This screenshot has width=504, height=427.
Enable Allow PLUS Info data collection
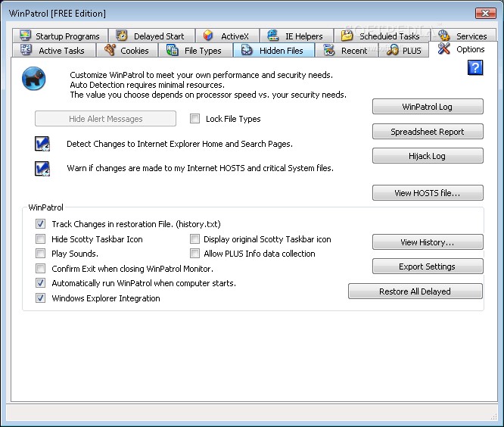[194, 254]
